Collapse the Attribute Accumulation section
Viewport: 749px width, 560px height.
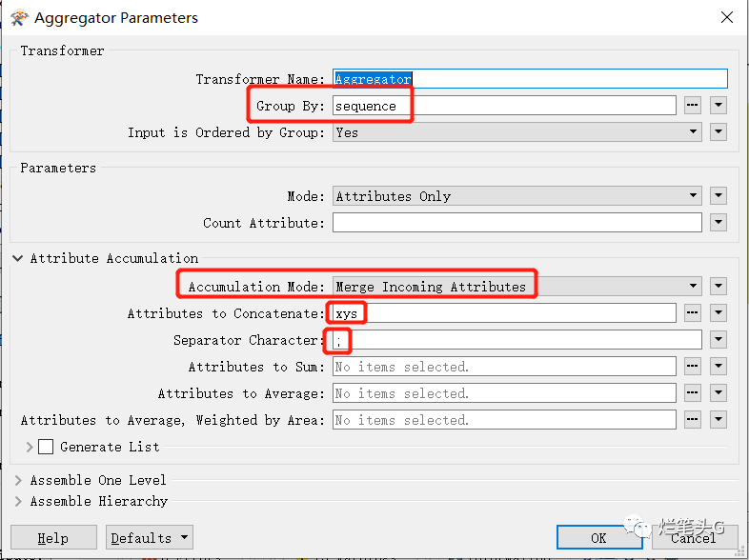pyautogui.click(x=18, y=258)
